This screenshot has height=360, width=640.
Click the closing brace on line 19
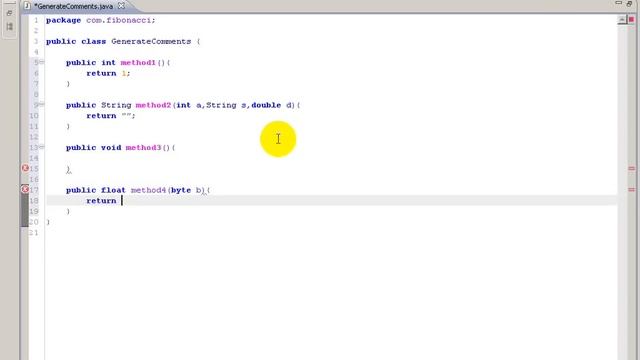[68, 211]
